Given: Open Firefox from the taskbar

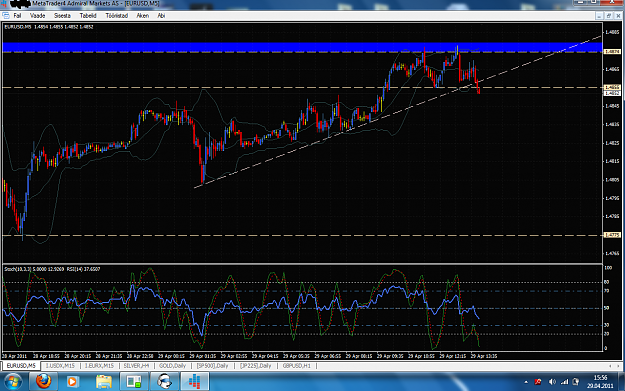Looking at the screenshot, I should (43, 381).
